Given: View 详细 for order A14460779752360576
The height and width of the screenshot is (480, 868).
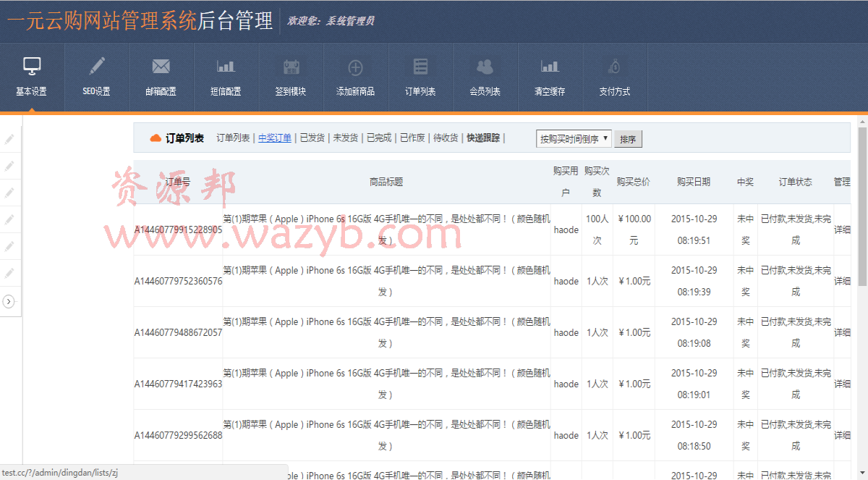Looking at the screenshot, I should point(842,281).
